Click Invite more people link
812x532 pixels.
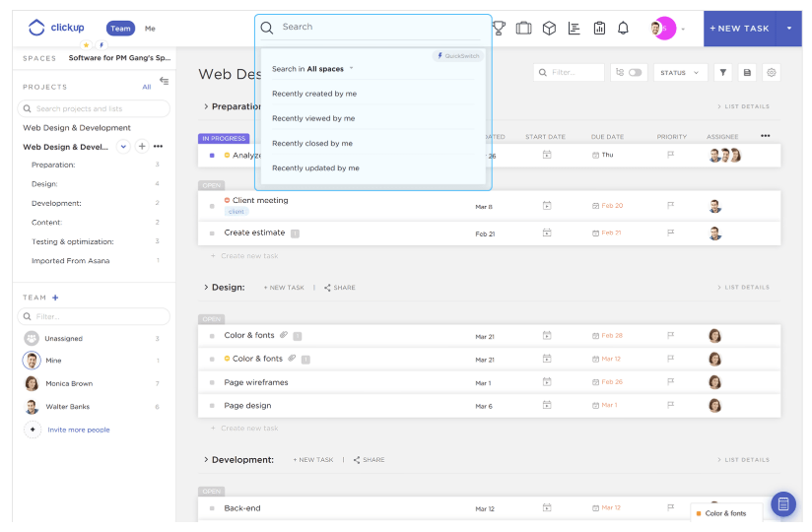(x=79, y=430)
